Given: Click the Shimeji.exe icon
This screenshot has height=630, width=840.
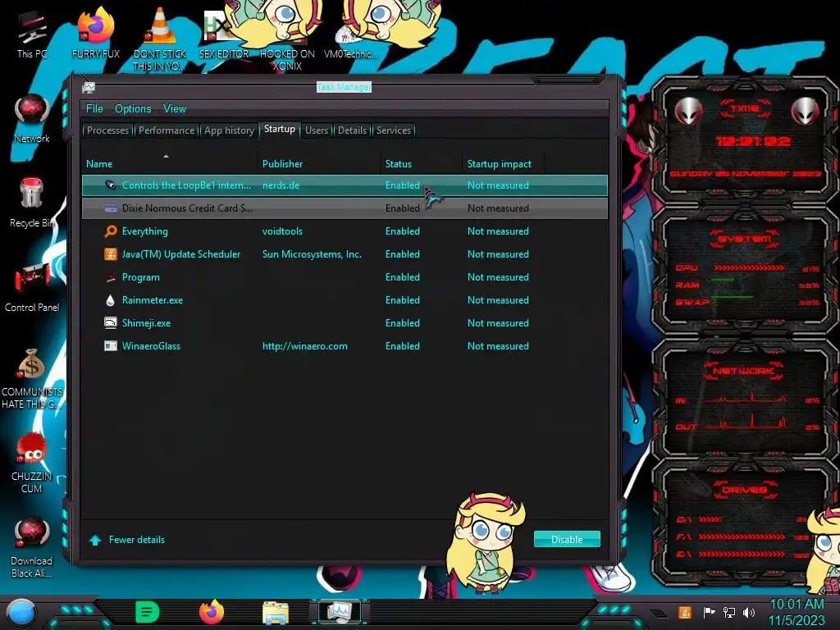Looking at the screenshot, I should [111, 323].
